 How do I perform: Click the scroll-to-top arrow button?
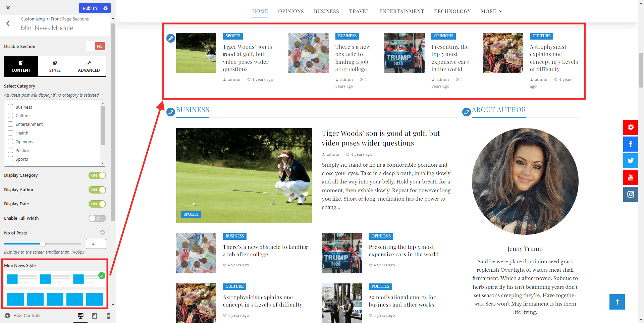tap(617, 302)
